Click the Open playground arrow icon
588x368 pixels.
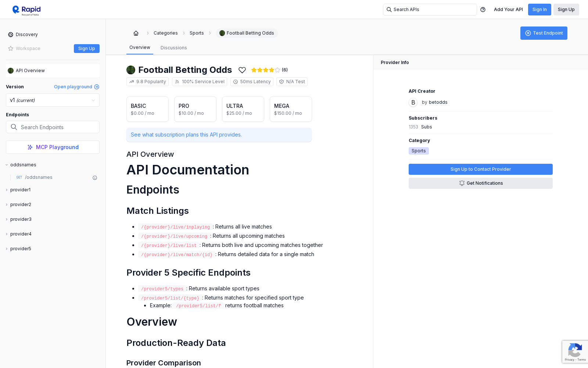click(x=97, y=87)
